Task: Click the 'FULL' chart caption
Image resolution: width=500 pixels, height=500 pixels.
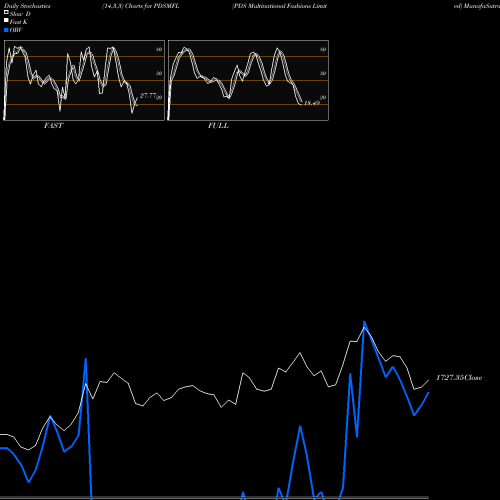Action: (218, 126)
